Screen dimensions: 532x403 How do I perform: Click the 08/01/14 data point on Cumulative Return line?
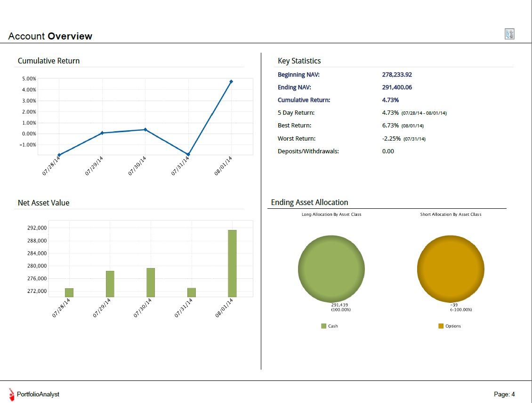click(231, 82)
